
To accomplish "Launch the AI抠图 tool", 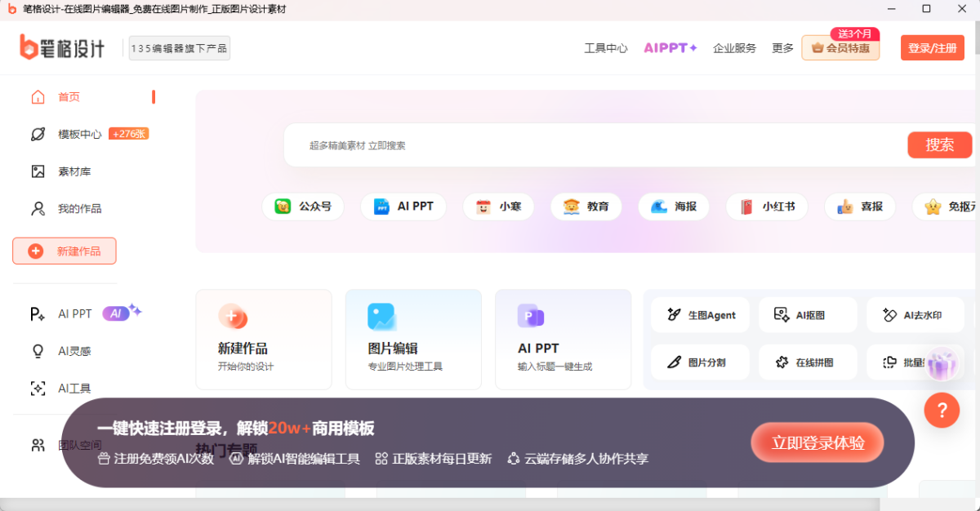I will pos(808,315).
